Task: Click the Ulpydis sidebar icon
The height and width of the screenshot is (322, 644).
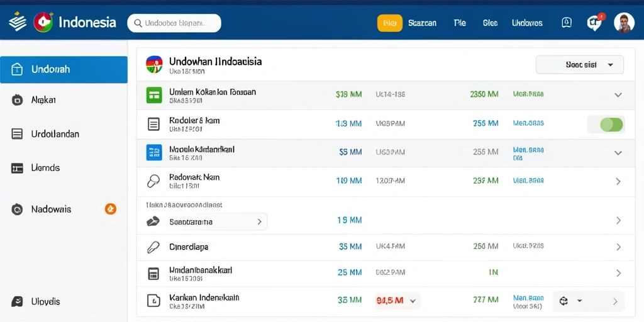Action: [x=17, y=302]
